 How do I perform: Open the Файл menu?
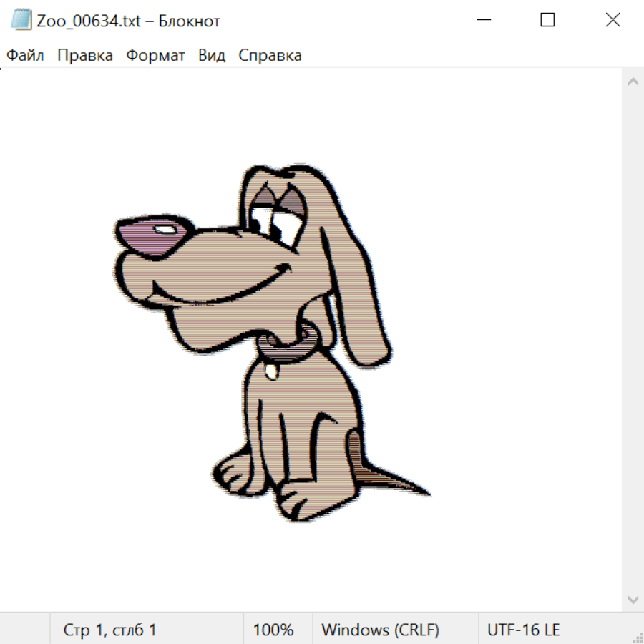[x=25, y=56]
